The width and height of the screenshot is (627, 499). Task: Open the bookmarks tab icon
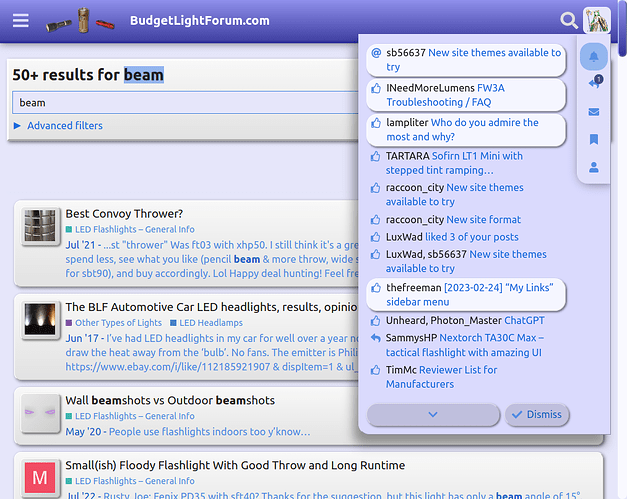(x=594, y=139)
